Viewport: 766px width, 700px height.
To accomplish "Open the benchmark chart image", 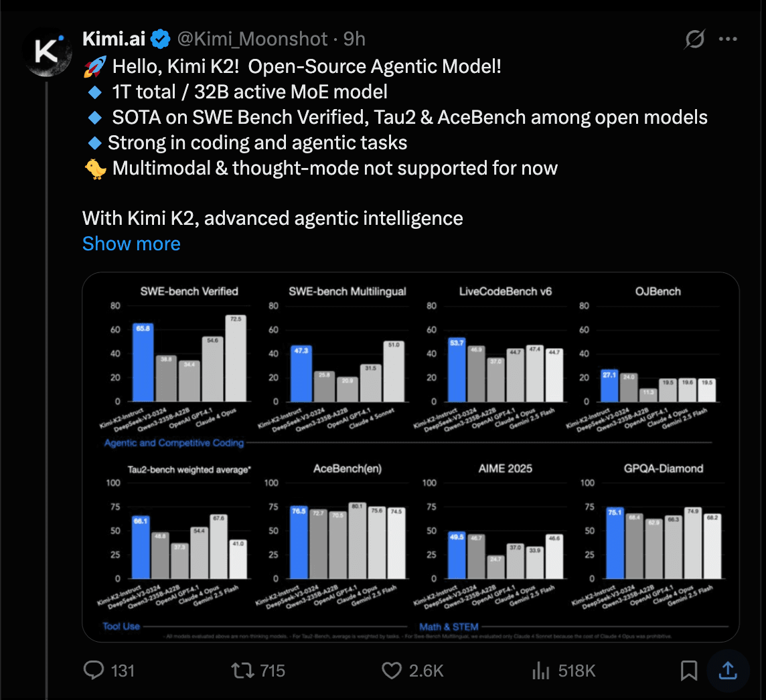I will click(x=411, y=457).
